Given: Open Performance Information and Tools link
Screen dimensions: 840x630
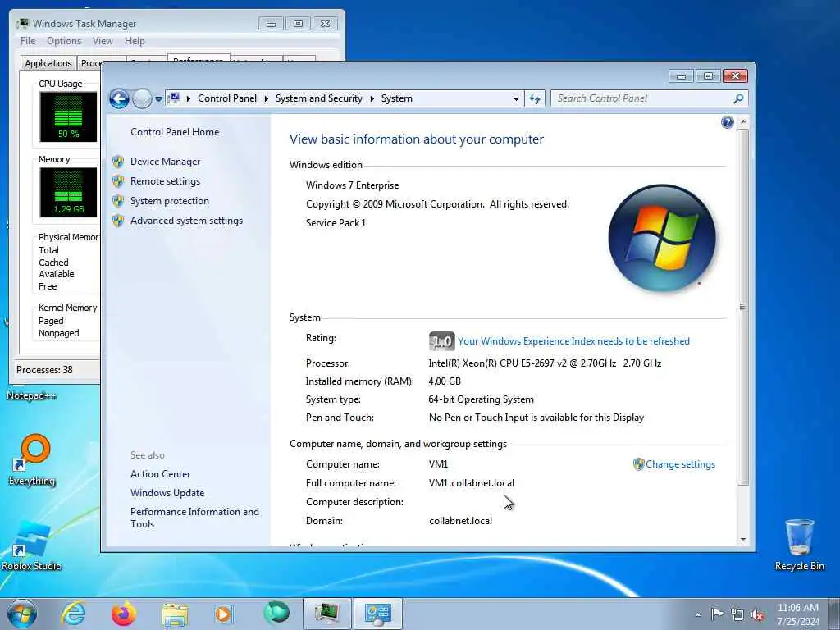Looking at the screenshot, I should tap(194, 518).
